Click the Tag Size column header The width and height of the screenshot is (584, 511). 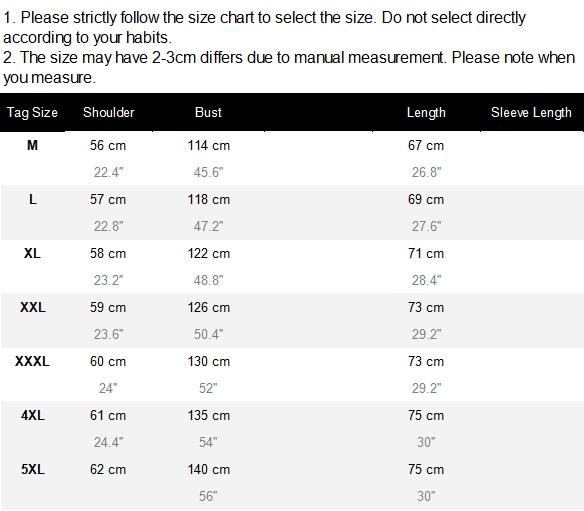32,112
